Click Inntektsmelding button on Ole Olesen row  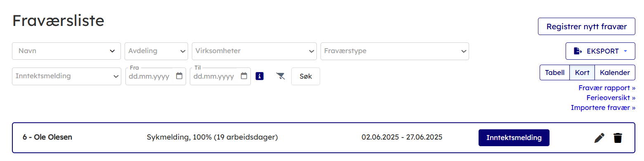coord(514,138)
